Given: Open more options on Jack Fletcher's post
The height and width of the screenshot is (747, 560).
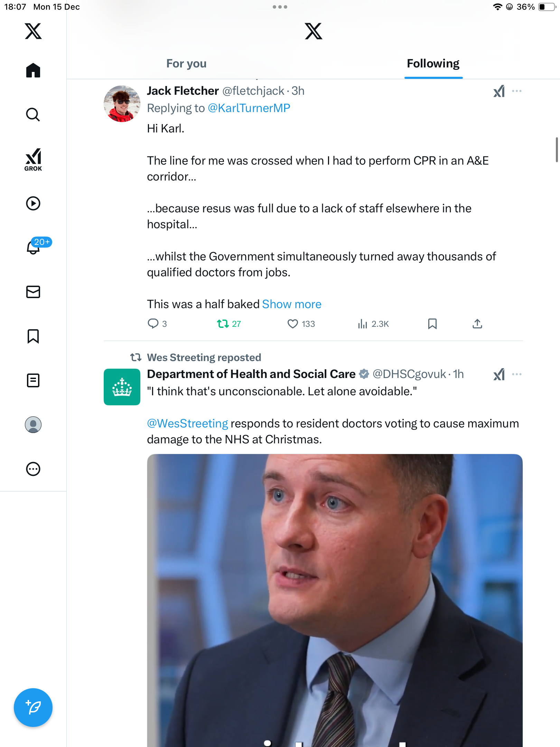Looking at the screenshot, I should click(x=517, y=91).
